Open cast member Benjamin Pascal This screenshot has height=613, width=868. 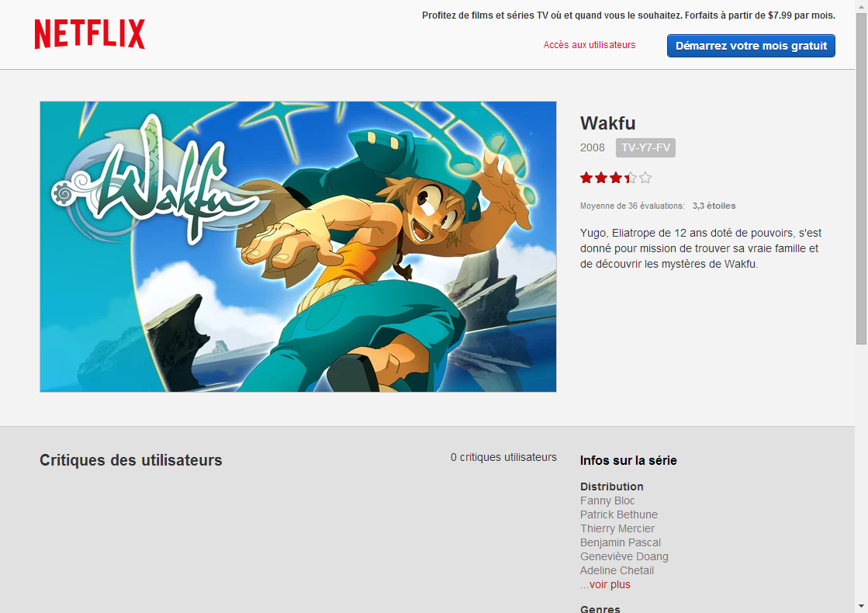pyautogui.click(x=621, y=542)
